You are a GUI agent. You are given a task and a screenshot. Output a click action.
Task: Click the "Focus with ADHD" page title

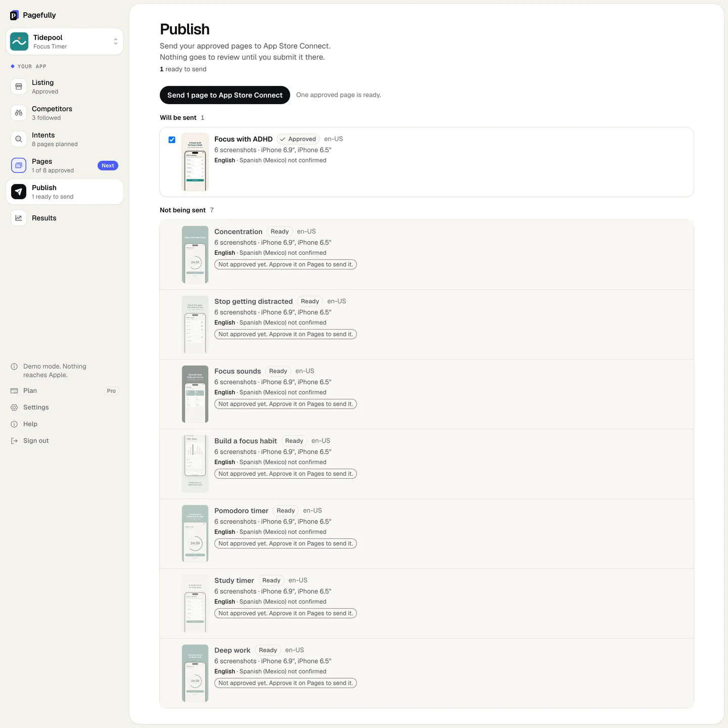(243, 139)
